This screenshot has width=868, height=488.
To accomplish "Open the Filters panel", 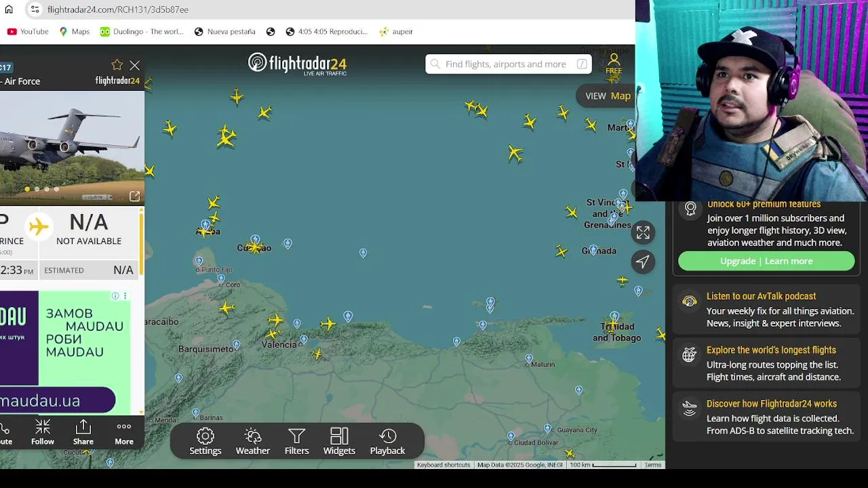I will pos(296,441).
